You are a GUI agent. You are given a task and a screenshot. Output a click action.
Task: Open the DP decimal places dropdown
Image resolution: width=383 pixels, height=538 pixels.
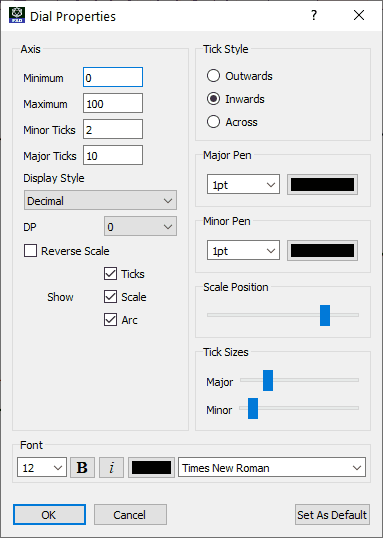(140, 226)
